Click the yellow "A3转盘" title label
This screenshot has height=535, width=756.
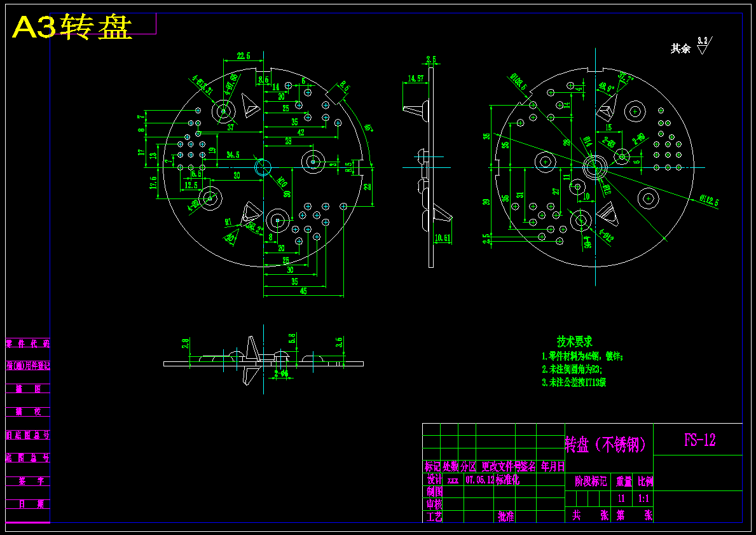[x=72, y=27]
